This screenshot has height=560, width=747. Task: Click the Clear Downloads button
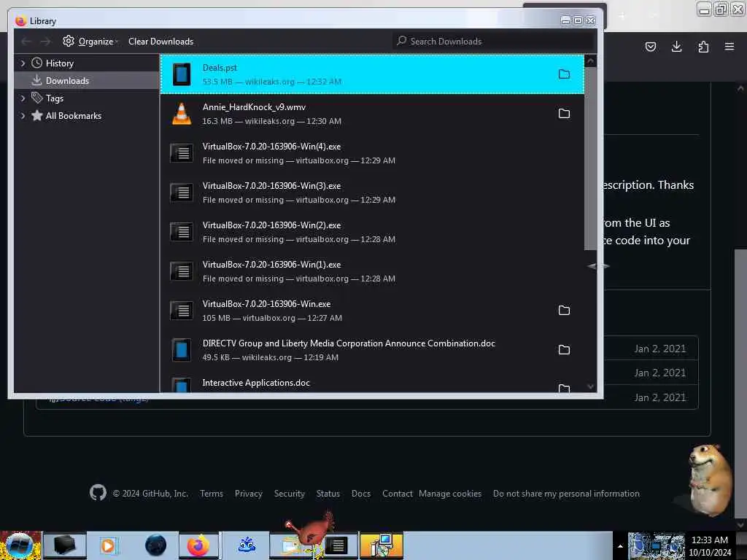click(x=160, y=42)
